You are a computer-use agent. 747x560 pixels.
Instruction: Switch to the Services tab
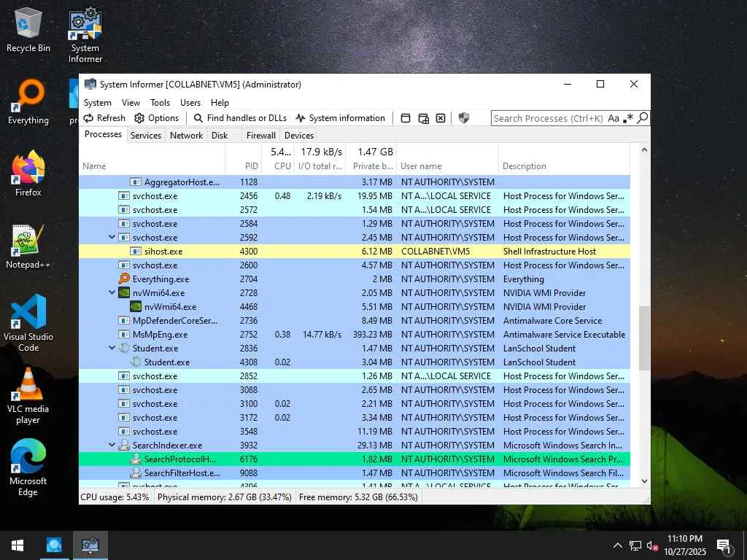click(146, 135)
